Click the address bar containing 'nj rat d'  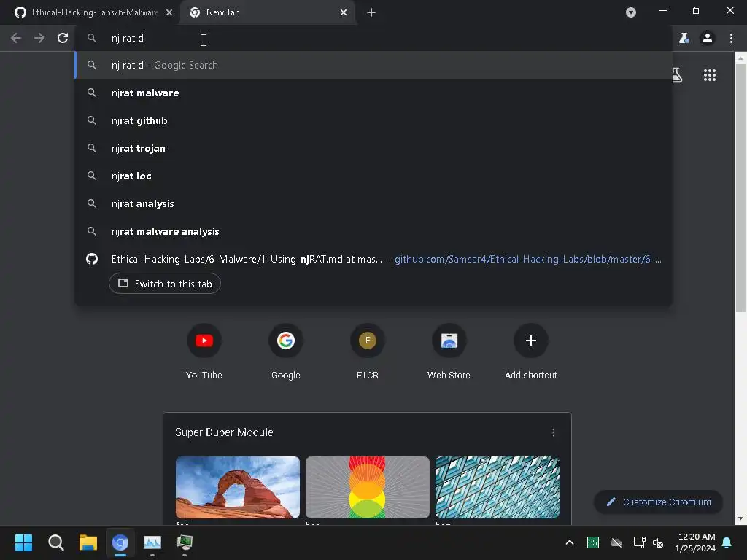coord(374,38)
